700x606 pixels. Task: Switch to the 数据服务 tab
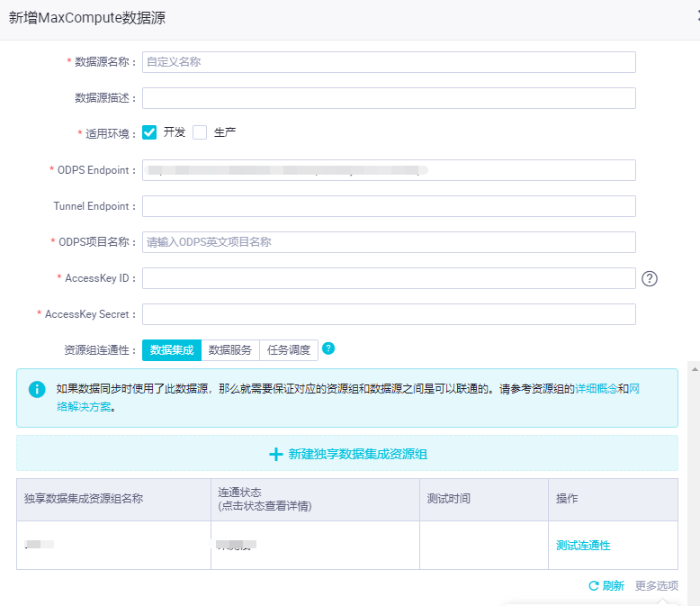pos(230,350)
